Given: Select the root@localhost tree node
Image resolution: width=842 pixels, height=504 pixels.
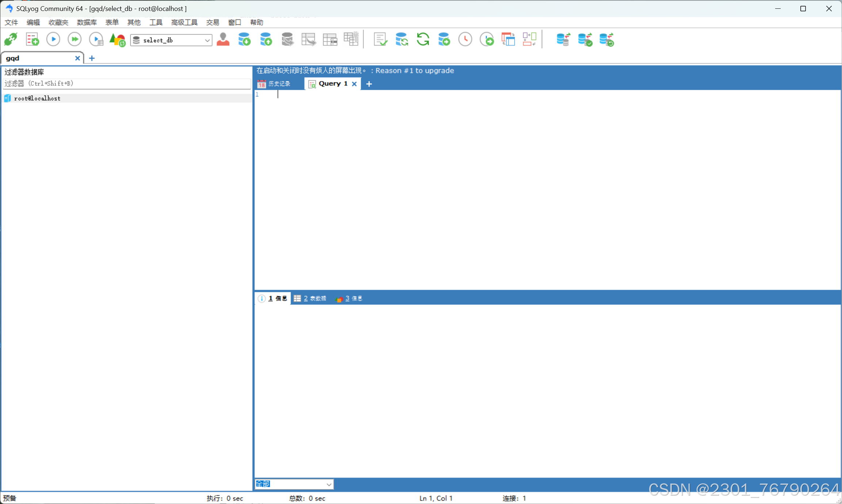Looking at the screenshot, I should 37,98.
